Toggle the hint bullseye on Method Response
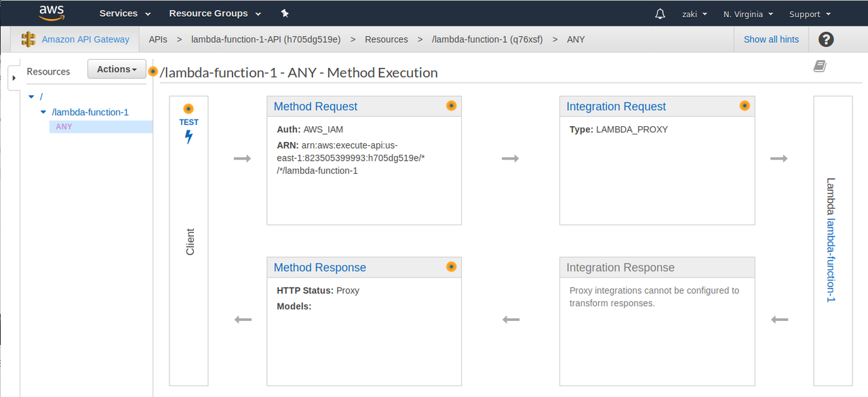868x397 pixels. pos(451,267)
